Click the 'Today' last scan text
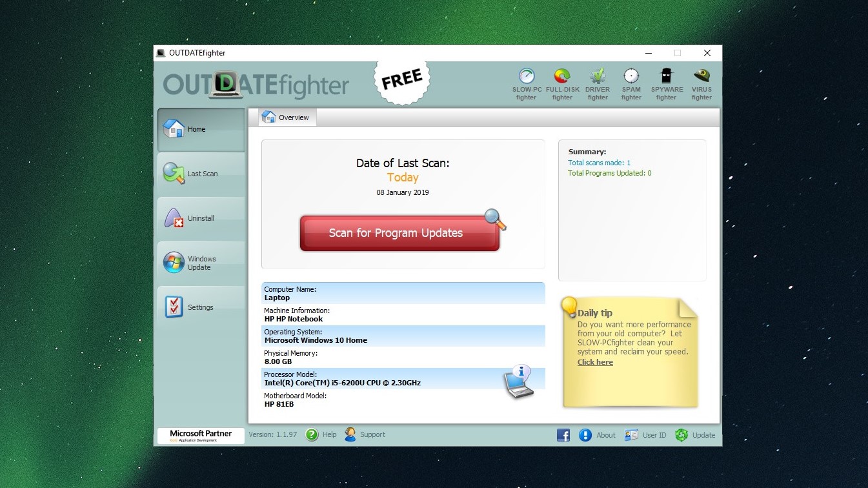Viewport: 868px width, 488px height. point(403,178)
